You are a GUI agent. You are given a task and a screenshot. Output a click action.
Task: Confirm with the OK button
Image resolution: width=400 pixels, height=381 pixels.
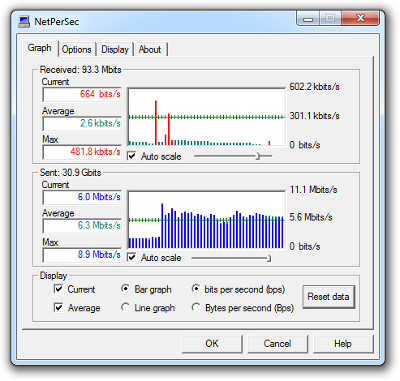212,344
